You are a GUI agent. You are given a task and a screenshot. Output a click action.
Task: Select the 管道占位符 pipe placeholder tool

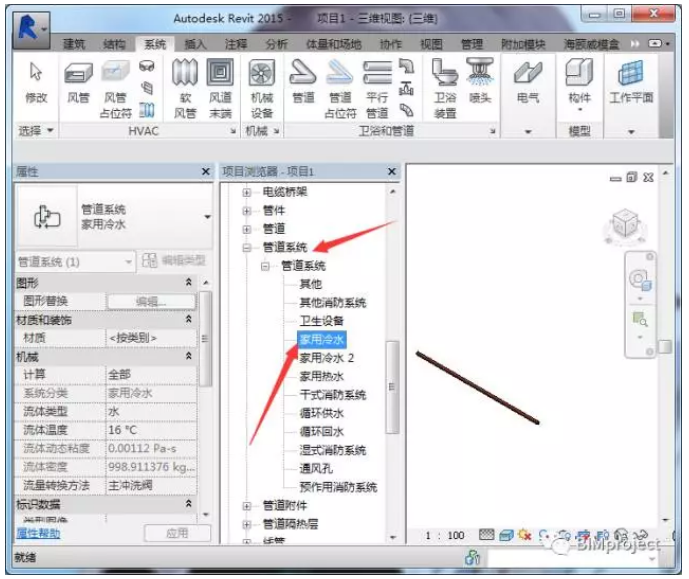(340, 89)
